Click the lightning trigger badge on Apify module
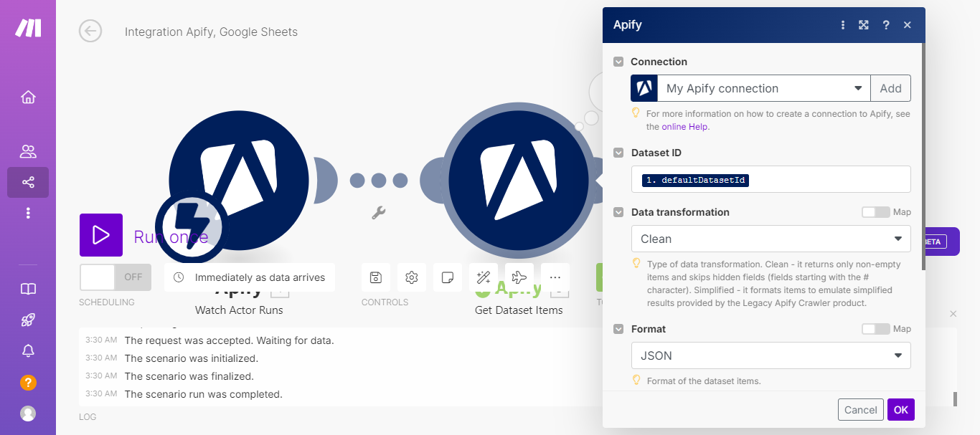This screenshot has width=980, height=435. point(192,228)
